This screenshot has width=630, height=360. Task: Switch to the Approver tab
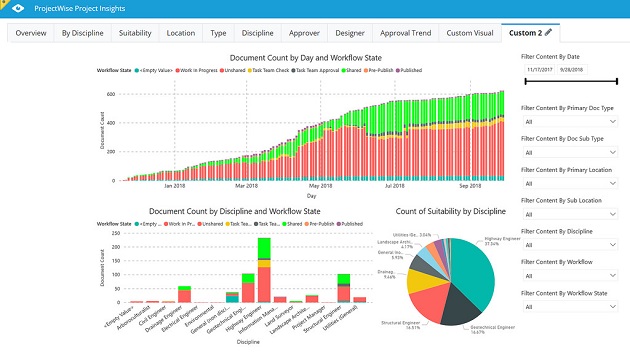(x=304, y=33)
